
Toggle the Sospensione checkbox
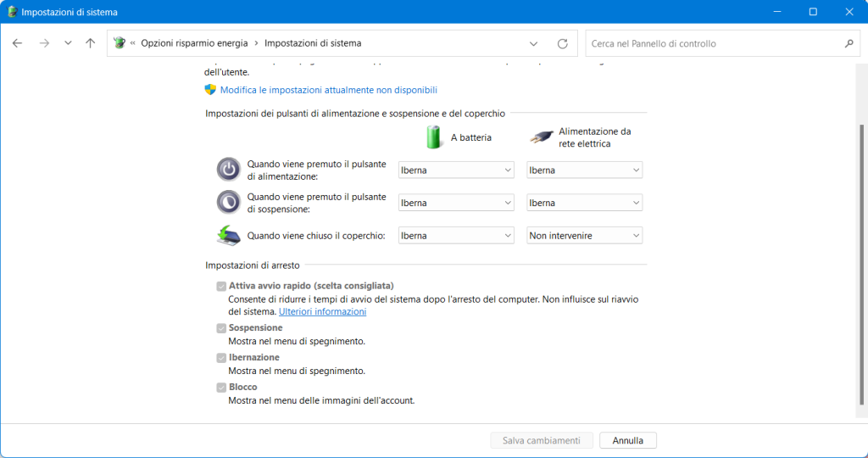pyautogui.click(x=221, y=328)
